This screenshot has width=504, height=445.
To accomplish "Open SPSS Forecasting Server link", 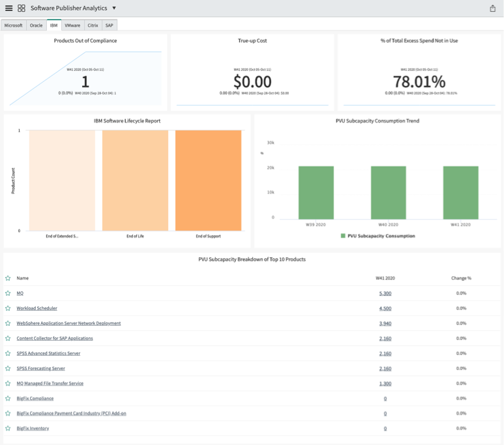I will click(x=41, y=369).
